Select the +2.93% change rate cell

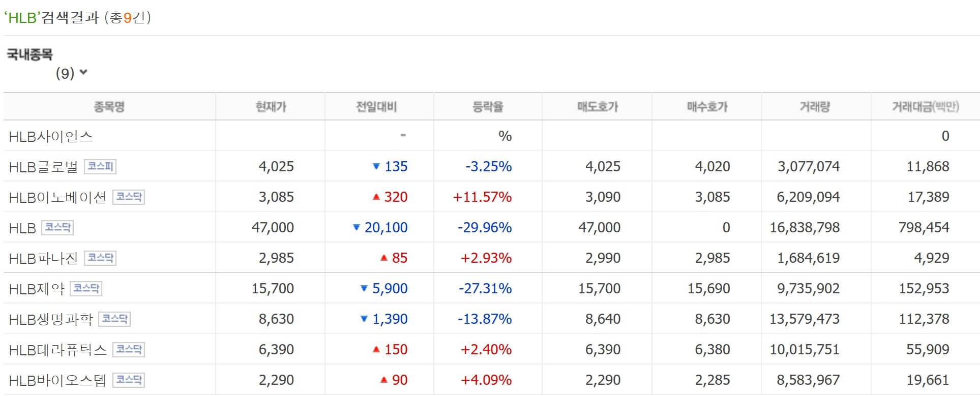coord(486,258)
